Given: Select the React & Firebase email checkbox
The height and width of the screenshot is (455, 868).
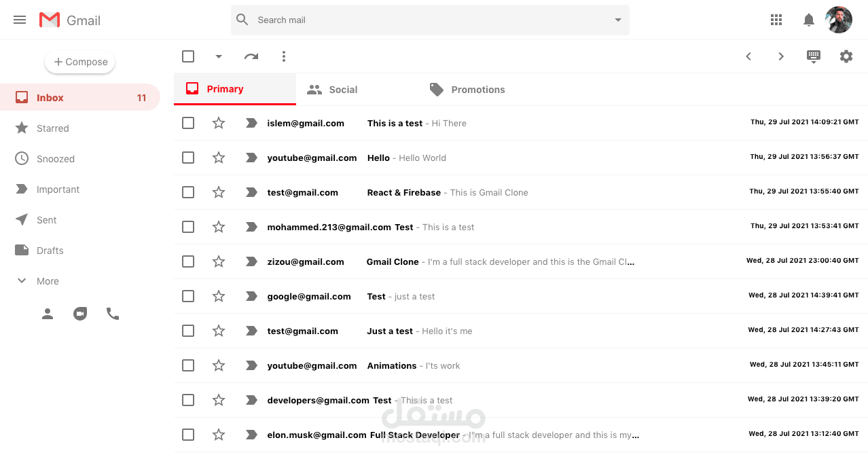Looking at the screenshot, I should (x=188, y=192).
